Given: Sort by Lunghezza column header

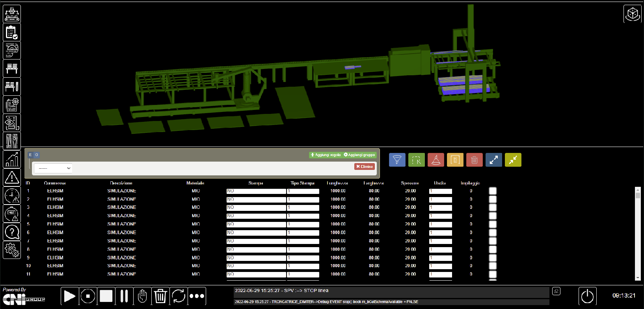Looking at the screenshot, I should [337, 183].
